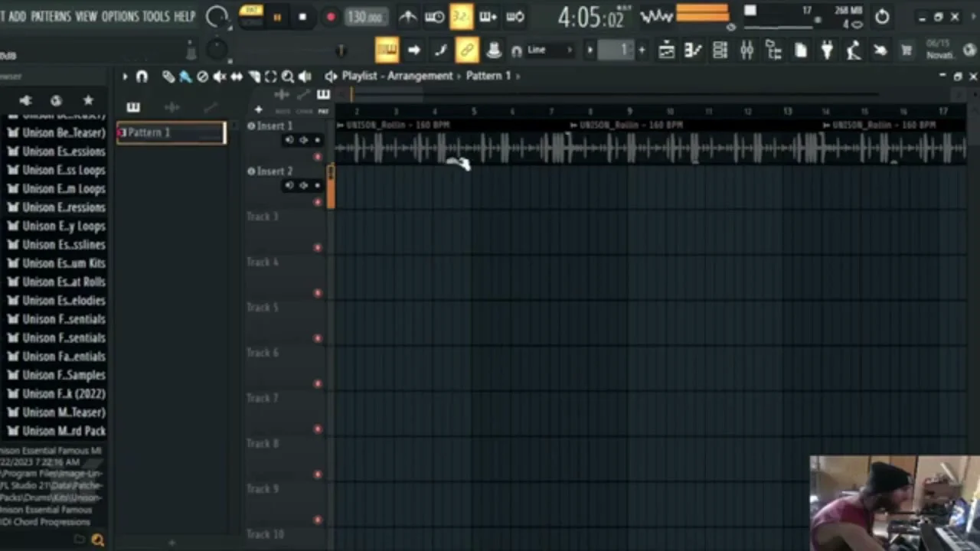Toggle the Playlist snap magnet

pos(142,77)
